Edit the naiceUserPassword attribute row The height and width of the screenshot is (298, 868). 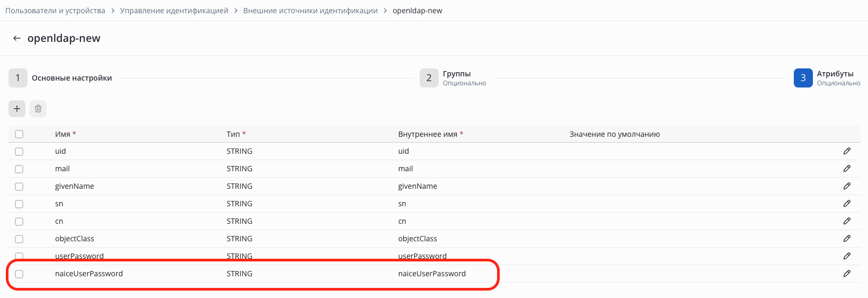pyautogui.click(x=847, y=274)
